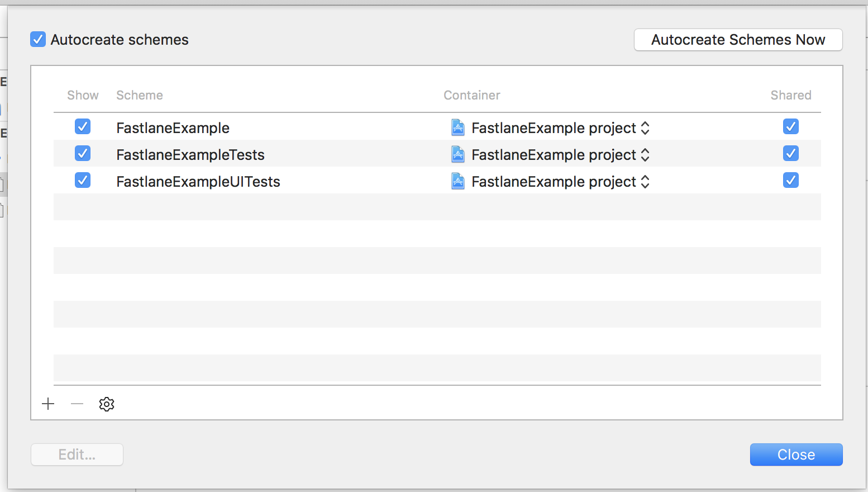The width and height of the screenshot is (868, 492).
Task: Uncheck Show for the FastlaneExampleUITests scheme
Action: coord(83,181)
